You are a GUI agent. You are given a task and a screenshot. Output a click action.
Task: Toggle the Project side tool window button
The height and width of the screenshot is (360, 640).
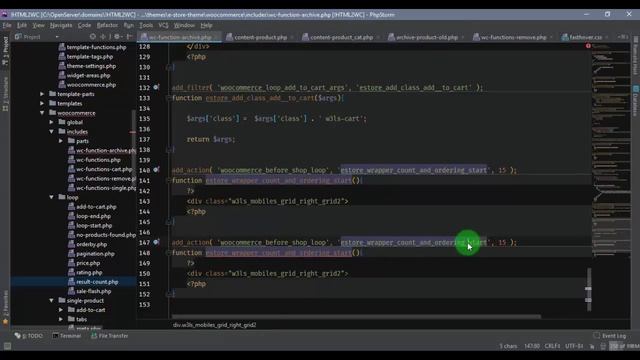coord(5,51)
